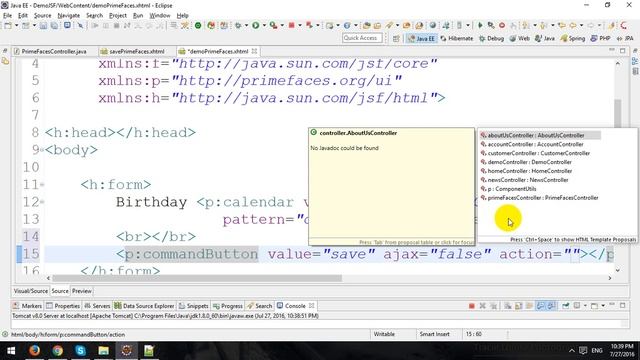Toggle Scroll Lock in Console toolbar
This screenshot has height=360, width=640.
518,306
